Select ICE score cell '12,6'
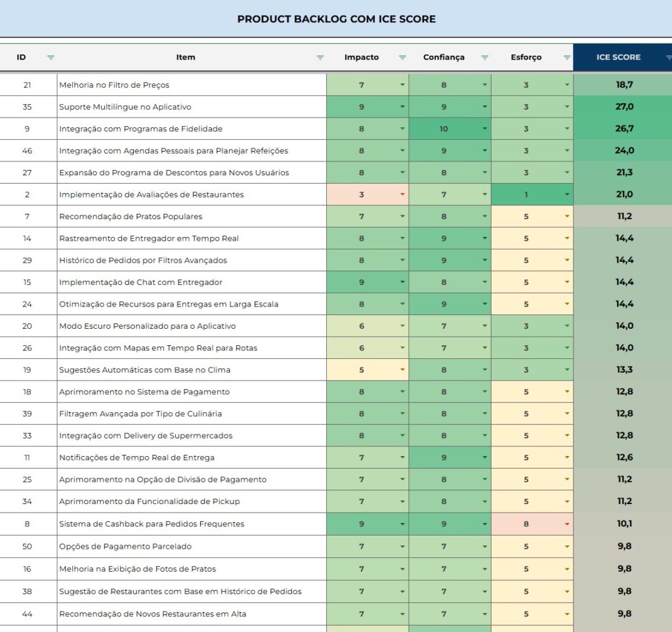The width and height of the screenshot is (672, 632). point(624,457)
